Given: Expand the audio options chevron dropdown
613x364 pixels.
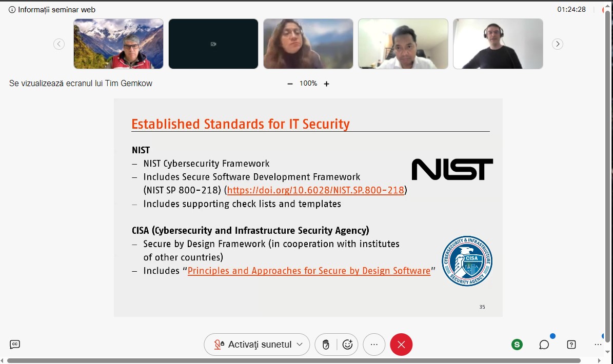Looking at the screenshot, I should click(x=300, y=345).
